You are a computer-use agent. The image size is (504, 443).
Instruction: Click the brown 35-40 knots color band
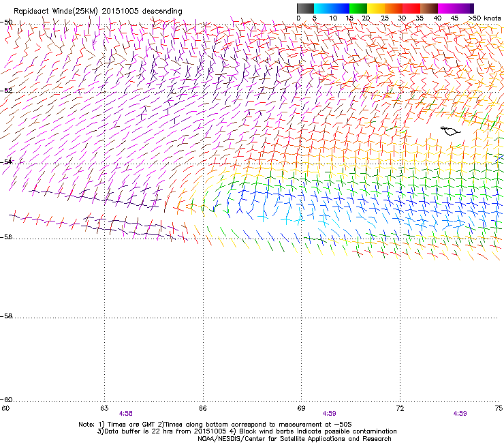pos(429,8)
